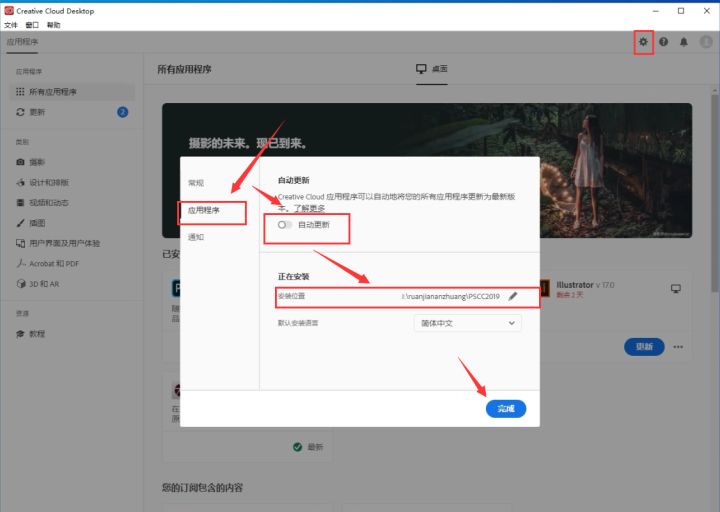Click the 所有应用程序 page heading

[x=185, y=69]
